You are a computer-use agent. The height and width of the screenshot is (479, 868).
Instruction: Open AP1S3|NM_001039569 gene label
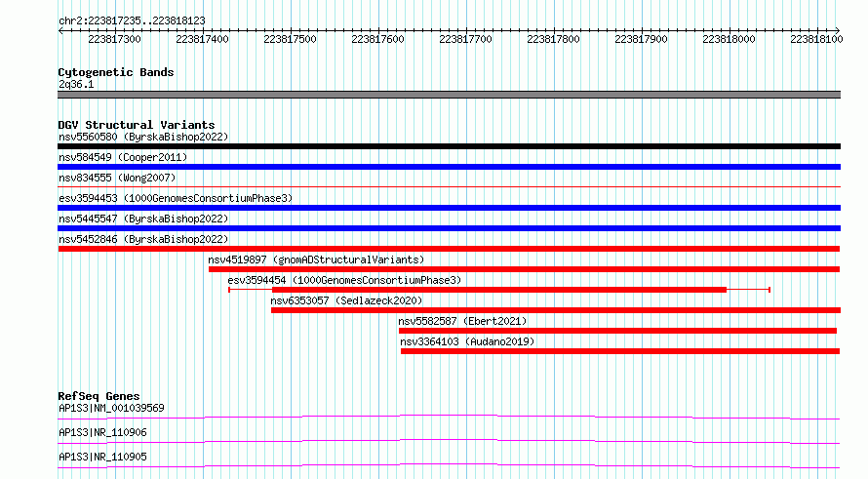pyautogui.click(x=111, y=408)
